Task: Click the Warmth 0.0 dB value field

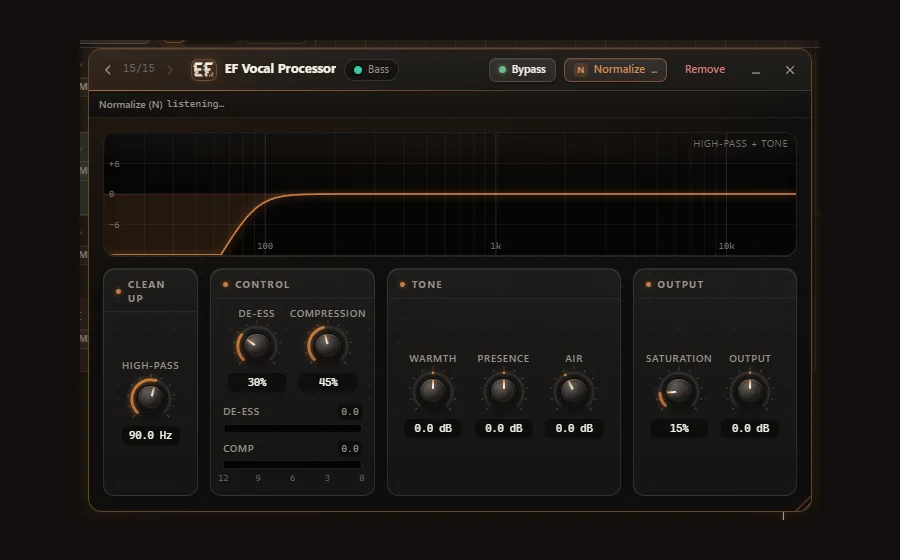Action: (x=433, y=429)
